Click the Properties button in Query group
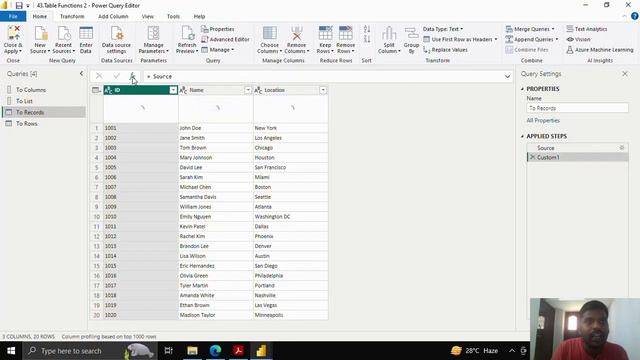640x360 pixels. (218, 29)
